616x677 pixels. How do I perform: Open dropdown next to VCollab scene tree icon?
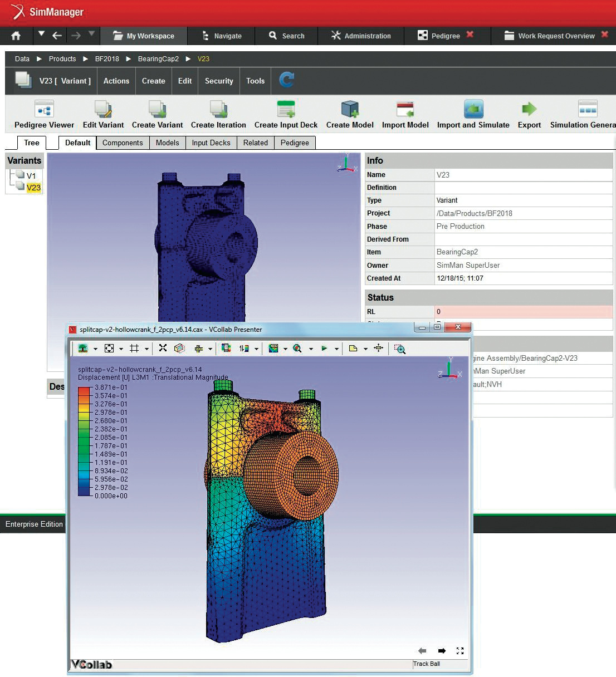pyautogui.click(x=95, y=349)
